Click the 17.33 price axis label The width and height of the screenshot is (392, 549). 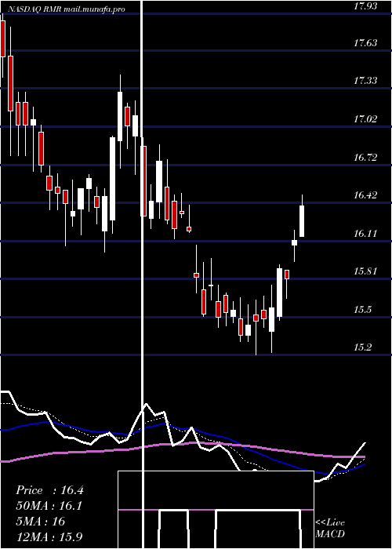tap(365, 81)
